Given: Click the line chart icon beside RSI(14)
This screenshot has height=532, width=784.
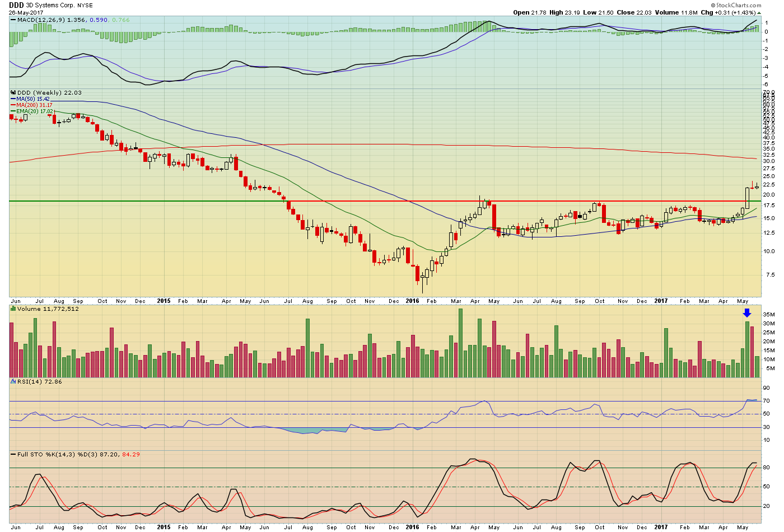Looking at the screenshot, I should coord(13,381).
